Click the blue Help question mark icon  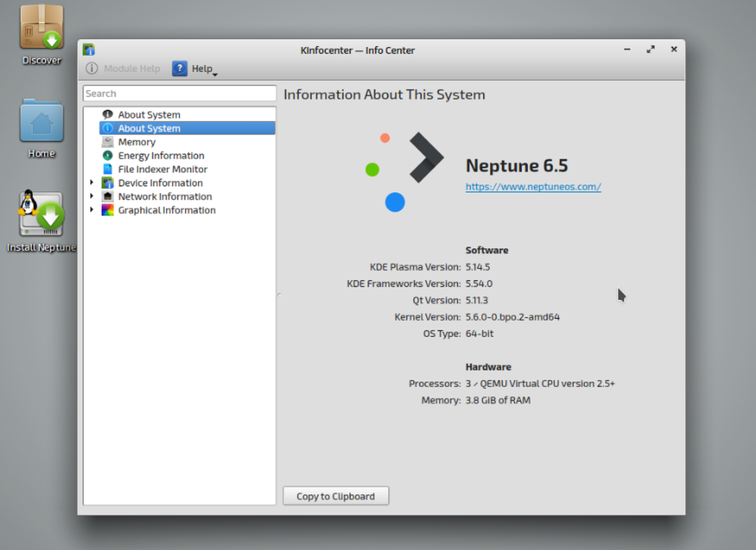pos(179,69)
